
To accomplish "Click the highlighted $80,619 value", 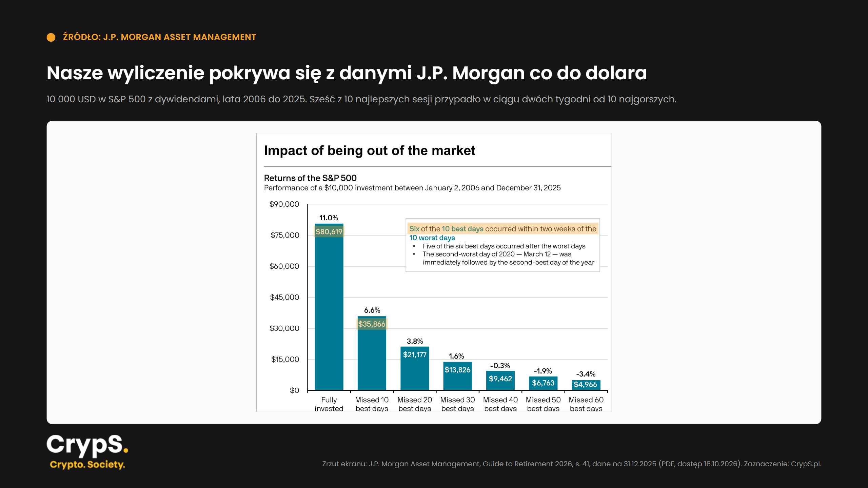I will coord(329,232).
